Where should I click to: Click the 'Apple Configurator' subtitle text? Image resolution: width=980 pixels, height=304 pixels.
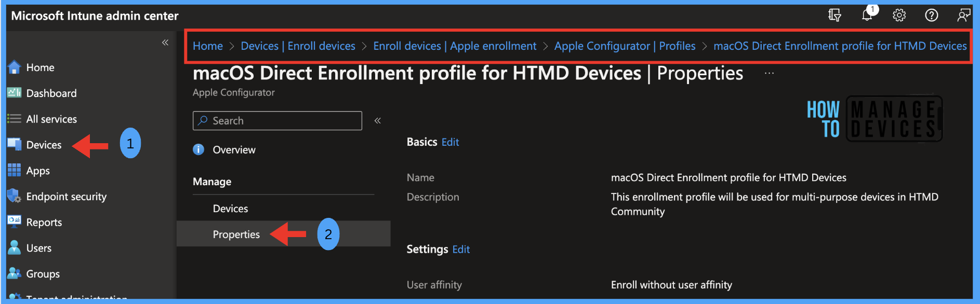234,92
